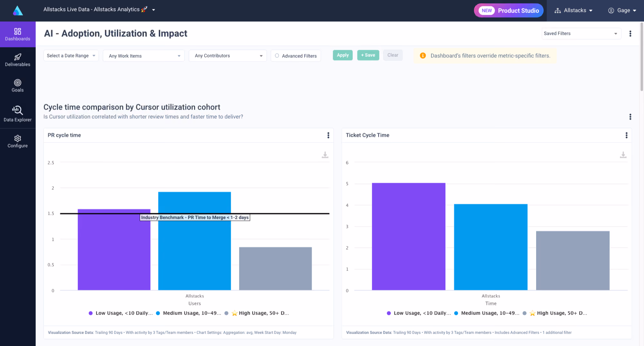Toggle Low Usage legend in PR cycle time chart
644x346 pixels.
point(121,313)
